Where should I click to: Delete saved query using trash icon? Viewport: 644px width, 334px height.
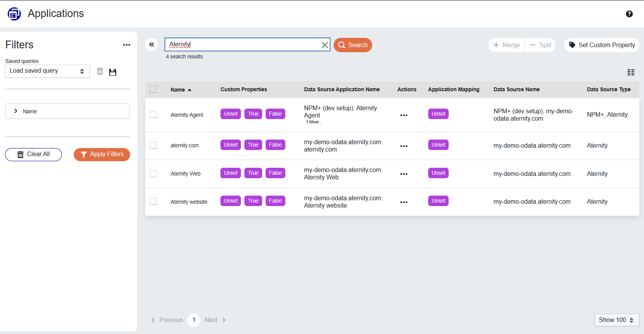point(100,72)
